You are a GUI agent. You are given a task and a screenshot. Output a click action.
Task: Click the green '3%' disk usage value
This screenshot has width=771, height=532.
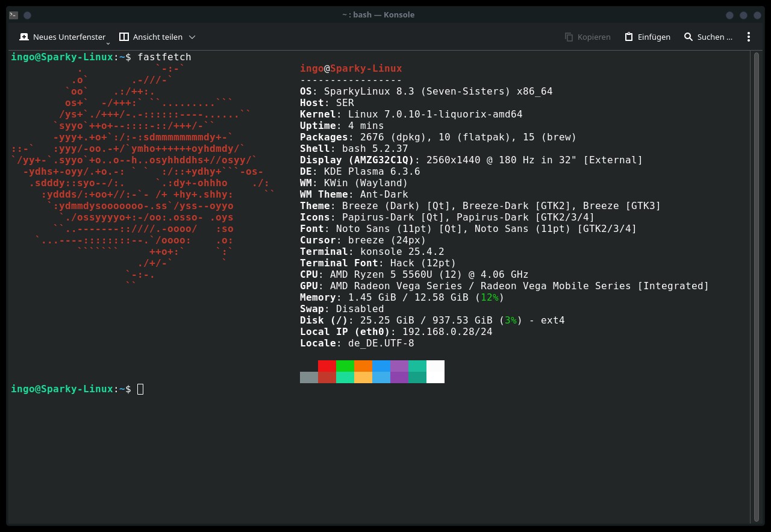511,321
